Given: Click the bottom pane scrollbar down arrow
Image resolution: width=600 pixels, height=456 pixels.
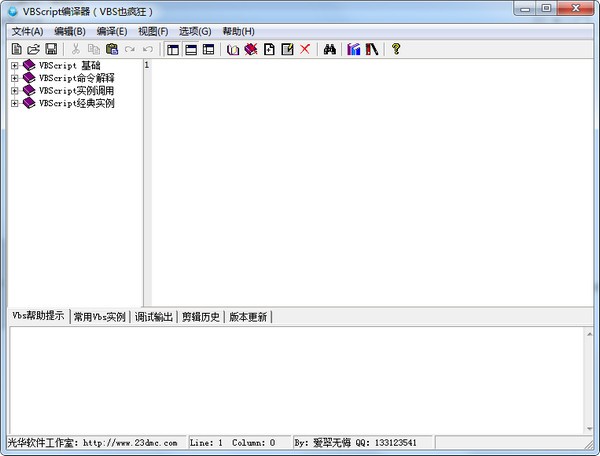Looking at the screenshot, I should coord(589,428).
